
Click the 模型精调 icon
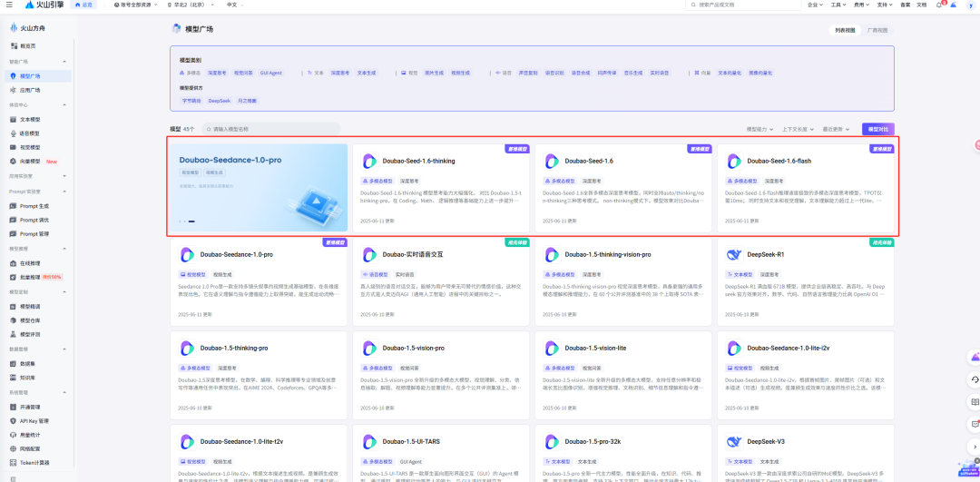point(14,306)
